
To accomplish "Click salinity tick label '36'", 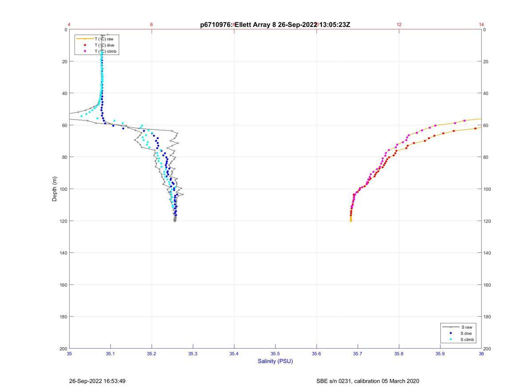I will (481, 353).
